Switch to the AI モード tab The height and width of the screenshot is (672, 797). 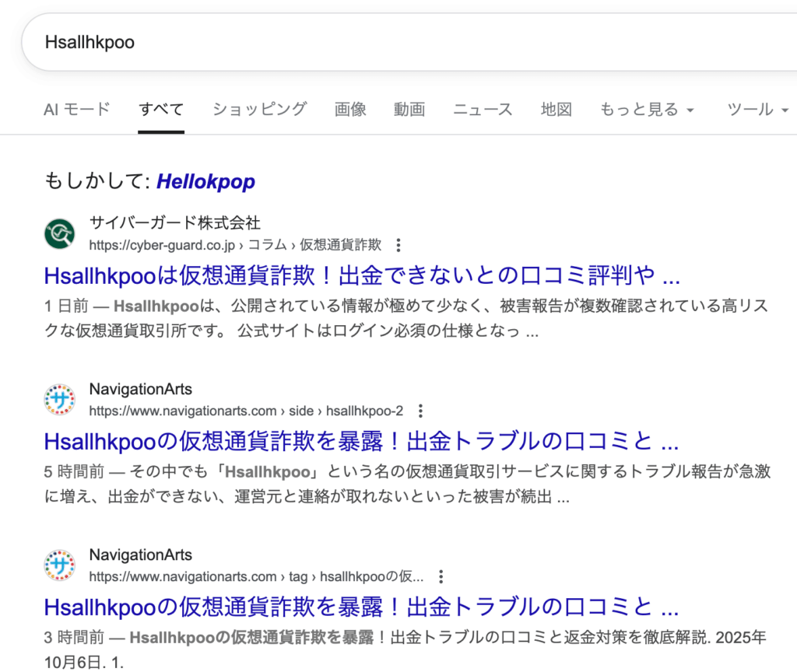click(x=76, y=110)
